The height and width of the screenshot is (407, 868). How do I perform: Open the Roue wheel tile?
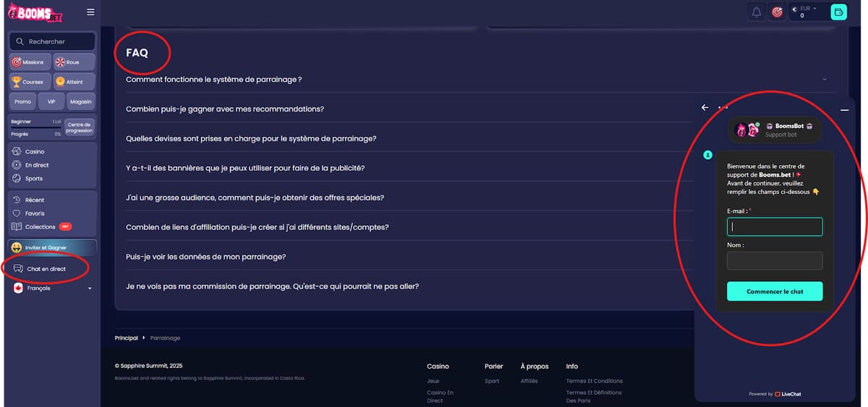[74, 62]
